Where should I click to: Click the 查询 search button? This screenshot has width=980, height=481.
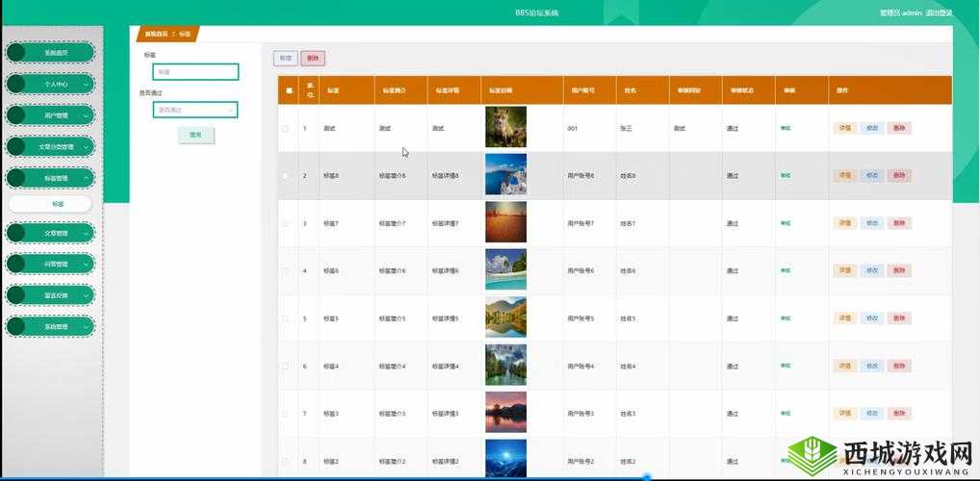point(195,135)
